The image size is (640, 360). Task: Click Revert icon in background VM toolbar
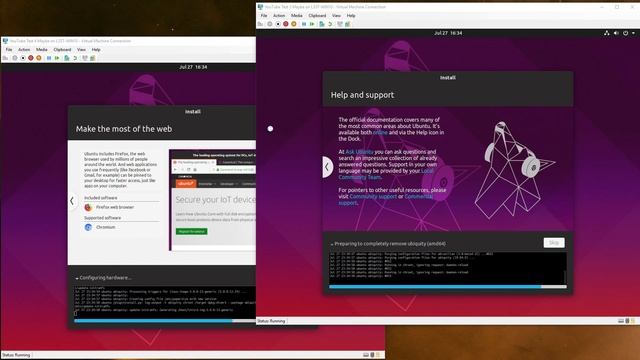tap(75, 58)
